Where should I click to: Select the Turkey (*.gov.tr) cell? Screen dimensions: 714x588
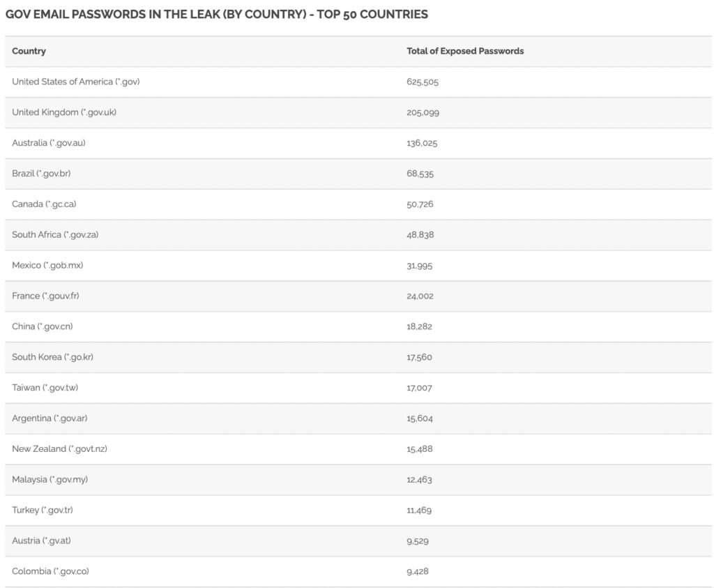pos(43,510)
